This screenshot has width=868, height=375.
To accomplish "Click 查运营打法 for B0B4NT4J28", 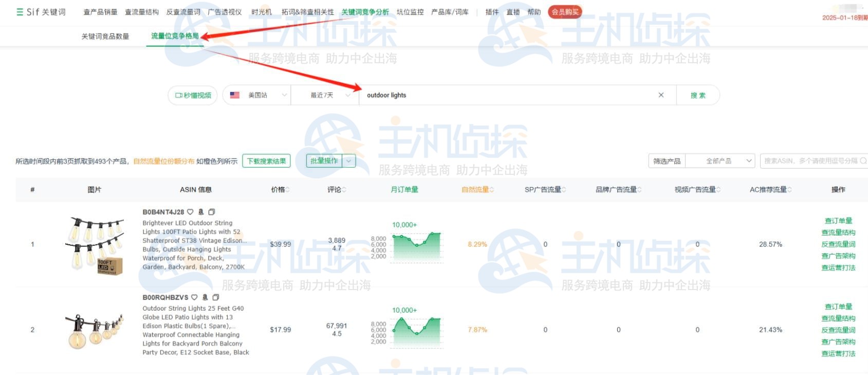I will [838, 267].
